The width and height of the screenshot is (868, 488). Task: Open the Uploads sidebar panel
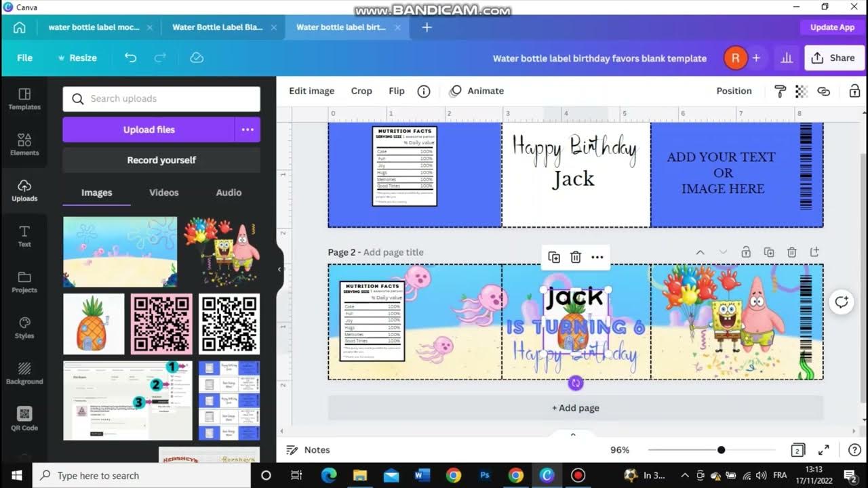pos(24,190)
